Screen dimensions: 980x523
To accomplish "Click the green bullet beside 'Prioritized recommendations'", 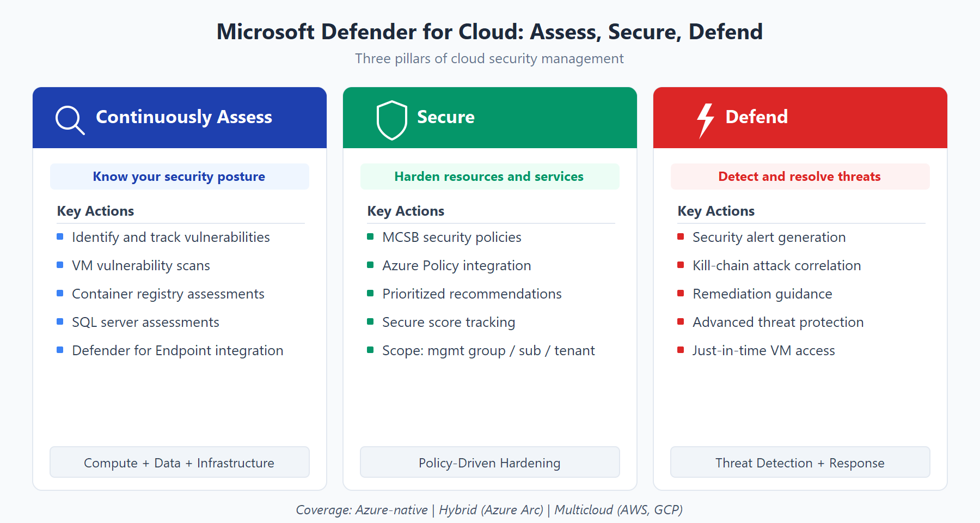I will (x=370, y=293).
